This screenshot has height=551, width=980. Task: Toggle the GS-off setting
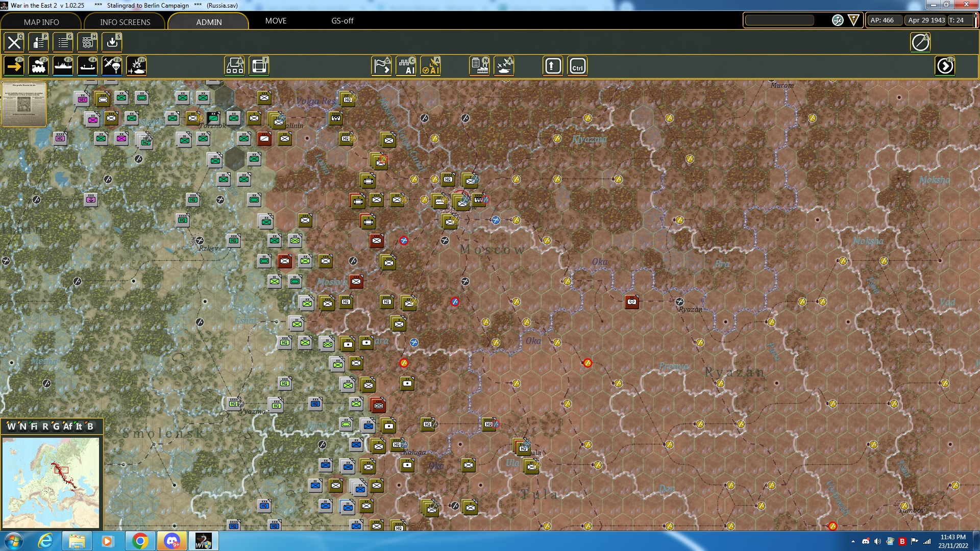pyautogui.click(x=342, y=21)
